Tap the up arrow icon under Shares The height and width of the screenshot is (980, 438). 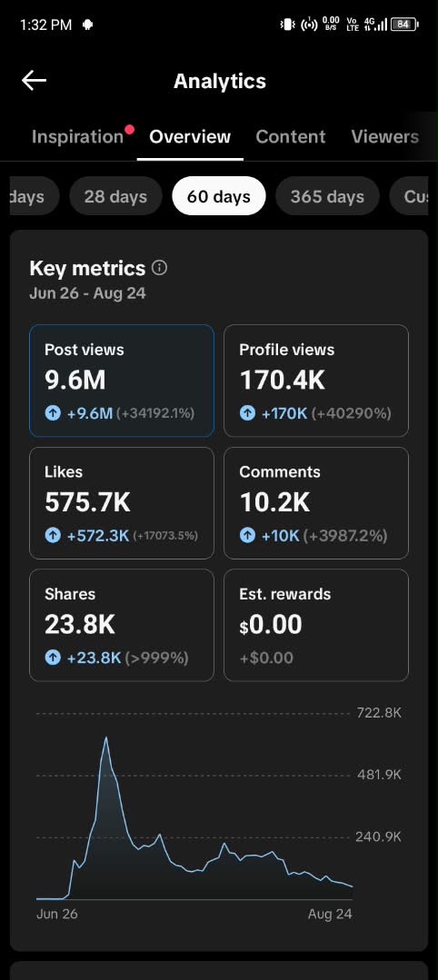click(54, 658)
